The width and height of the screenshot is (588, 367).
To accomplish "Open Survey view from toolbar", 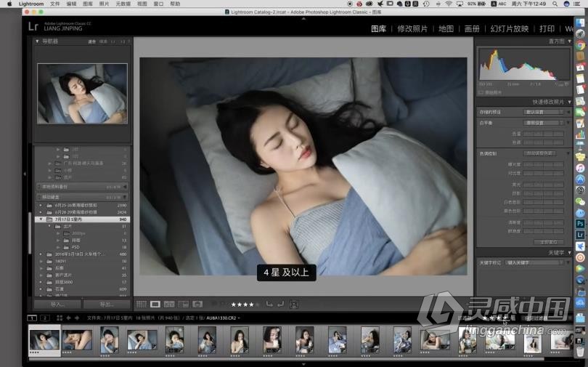I will (x=184, y=305).
